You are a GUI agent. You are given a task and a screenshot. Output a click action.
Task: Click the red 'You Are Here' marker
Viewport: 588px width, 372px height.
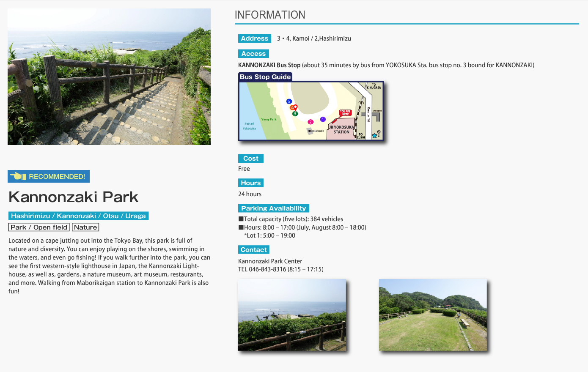tap(345, 113)
